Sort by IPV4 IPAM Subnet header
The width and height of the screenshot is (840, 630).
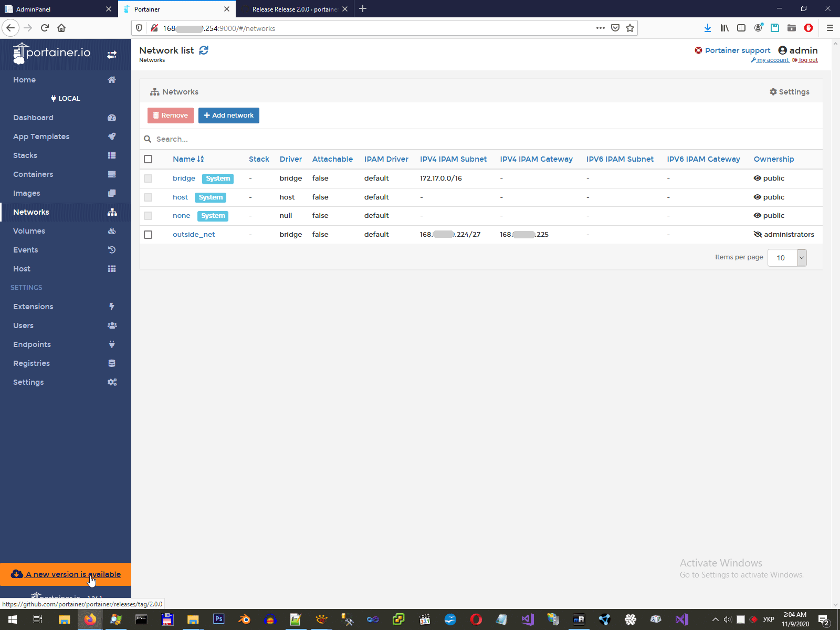(453, 159)
